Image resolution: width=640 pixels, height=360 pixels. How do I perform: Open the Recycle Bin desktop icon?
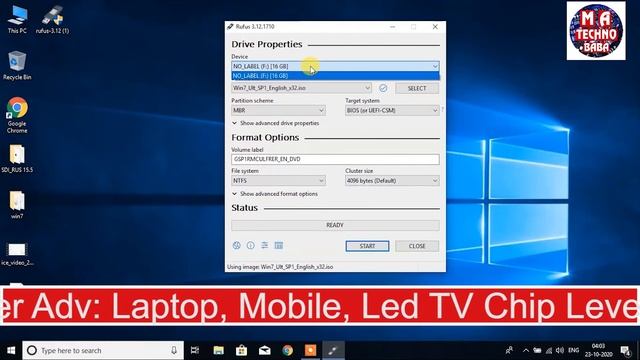[17, 65]
